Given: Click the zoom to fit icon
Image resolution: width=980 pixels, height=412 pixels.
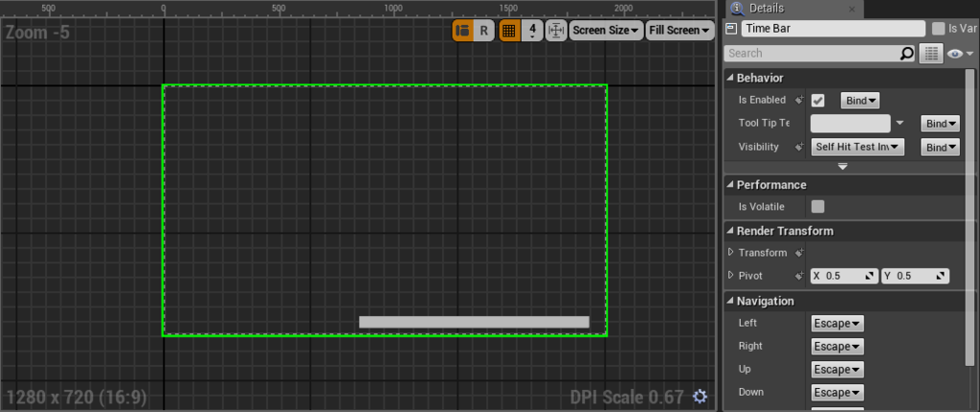Looking at the screenshot, I should tap(556, 30).
